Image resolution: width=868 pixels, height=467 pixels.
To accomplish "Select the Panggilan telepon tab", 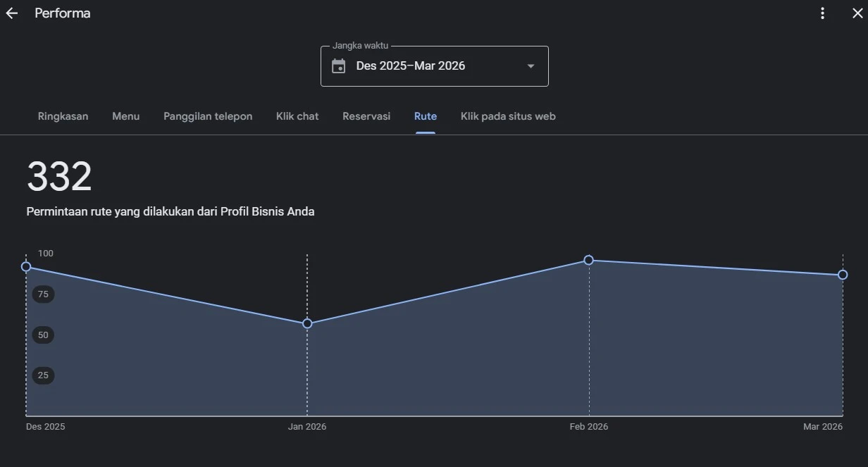I will click(x=208, y=116).
